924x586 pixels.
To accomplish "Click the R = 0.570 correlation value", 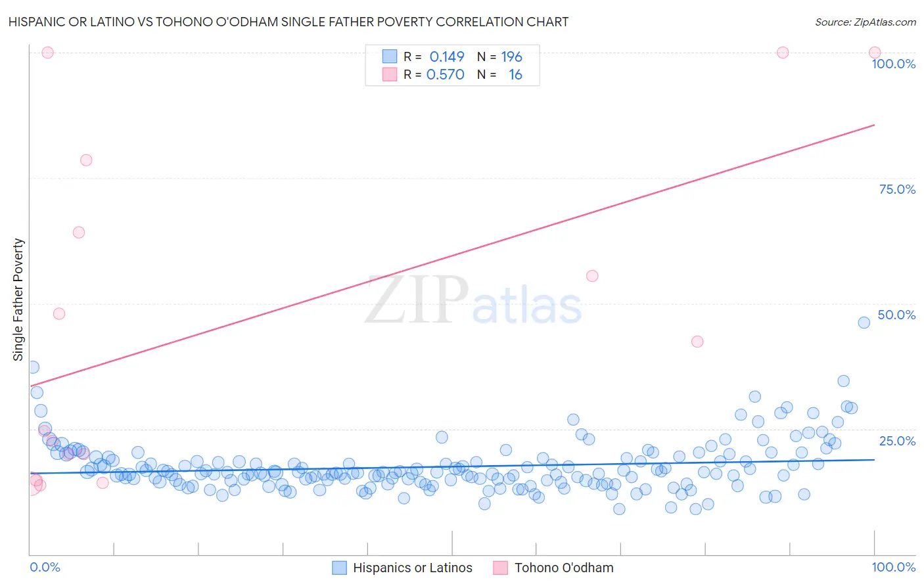I will [x=434, y=74].
